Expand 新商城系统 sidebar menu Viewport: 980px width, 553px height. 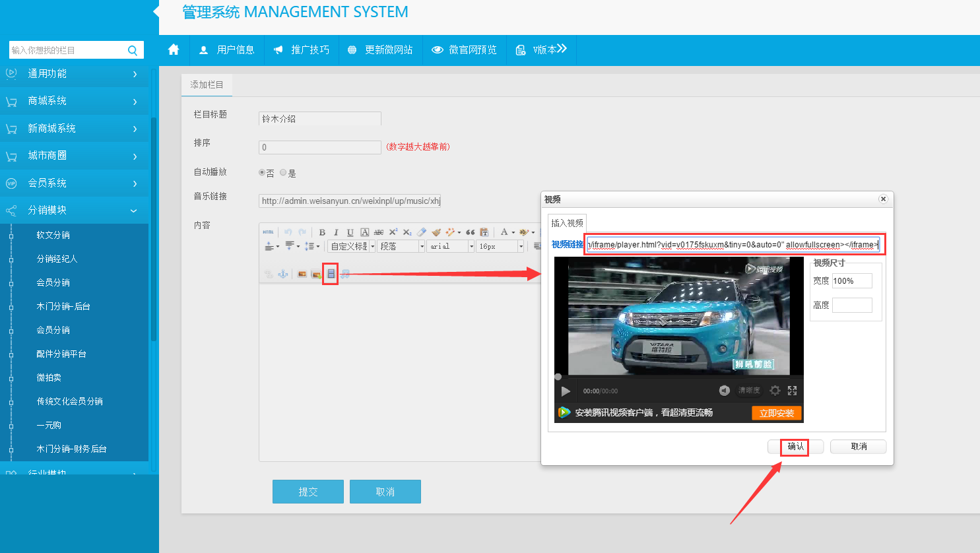click(x=75, y=129)
